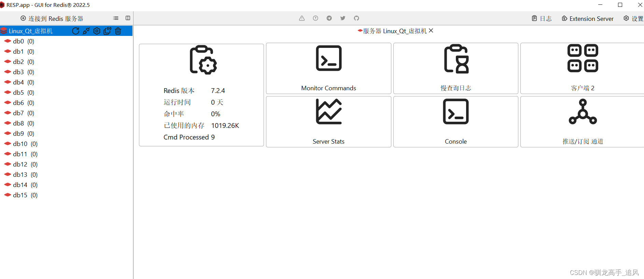Click the memory value 1019.26K
This screenshot has height=279, width=644.
tap(225, 125)
